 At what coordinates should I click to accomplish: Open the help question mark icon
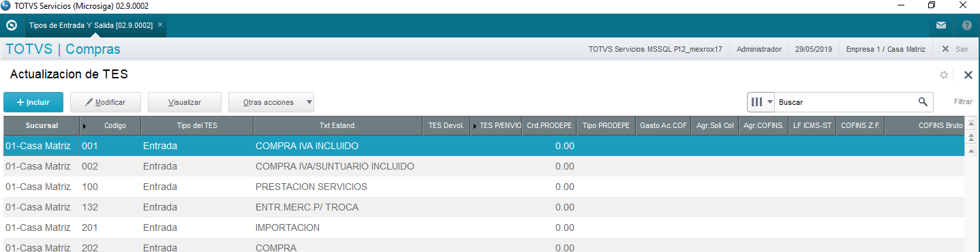point(967,25)
